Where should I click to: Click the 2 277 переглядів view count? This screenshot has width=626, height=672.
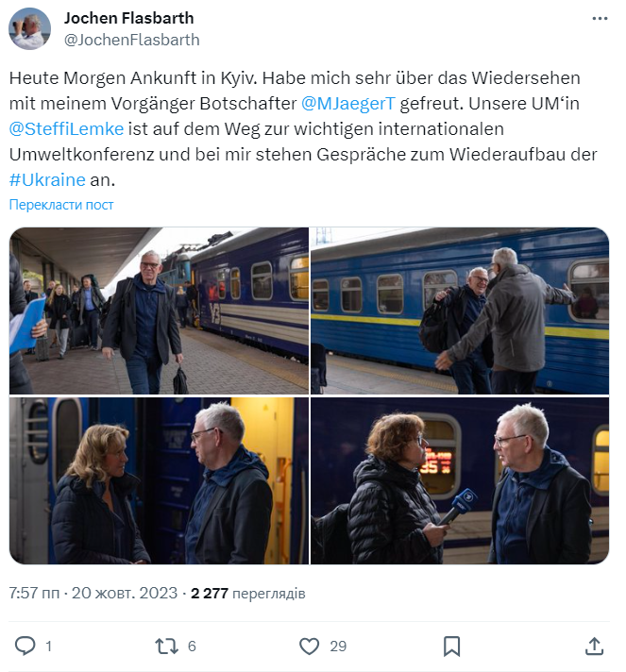click(247, 593)
